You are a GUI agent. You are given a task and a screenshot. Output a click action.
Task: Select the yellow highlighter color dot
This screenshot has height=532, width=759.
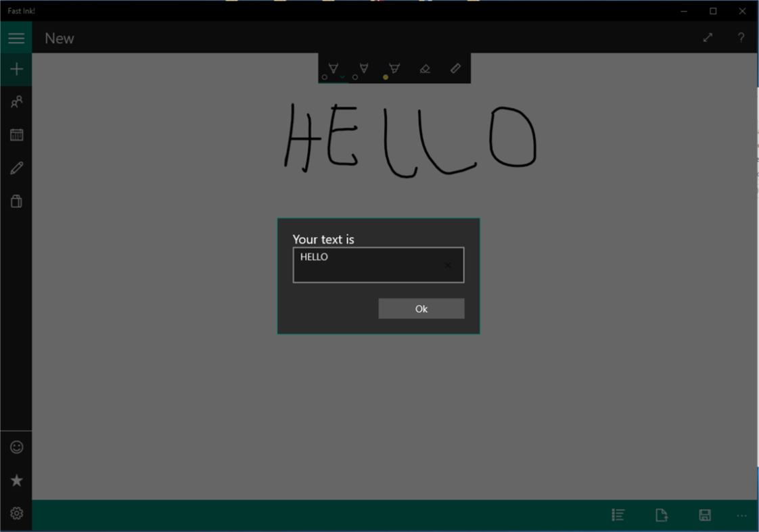click(x=386, y=78)
